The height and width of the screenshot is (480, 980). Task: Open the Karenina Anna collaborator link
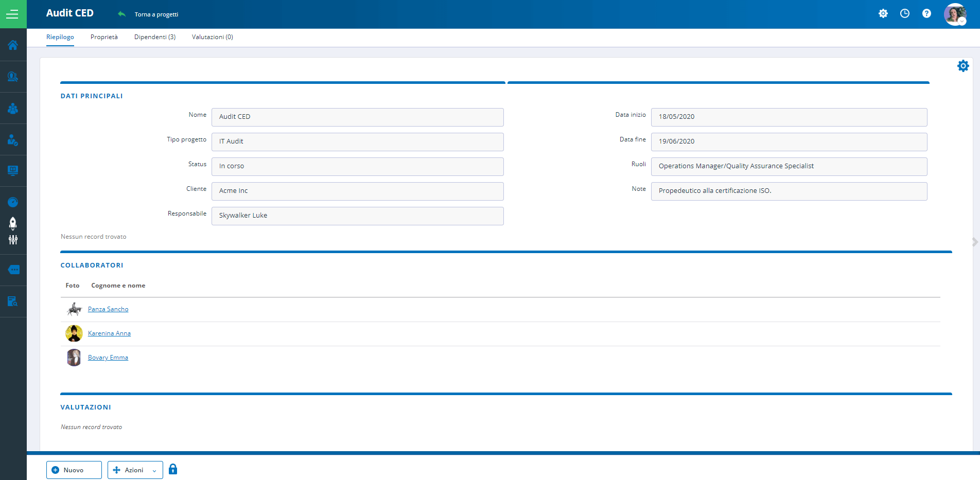[109, 333]
